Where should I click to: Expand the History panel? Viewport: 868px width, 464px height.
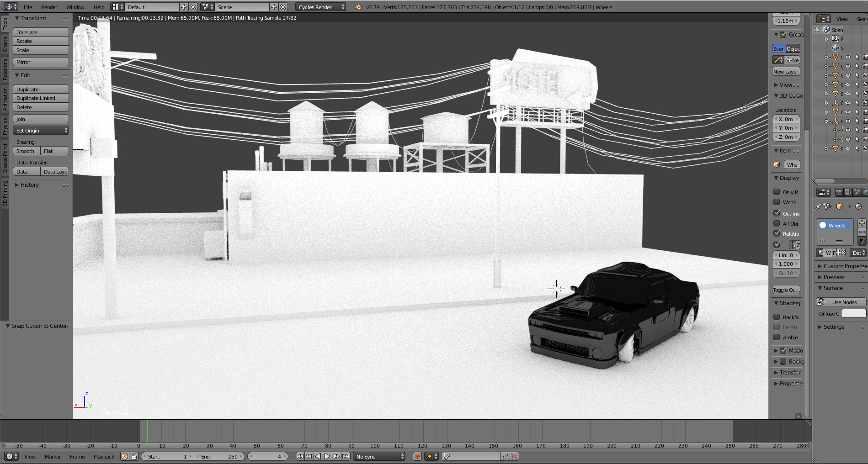coord(29,185)
